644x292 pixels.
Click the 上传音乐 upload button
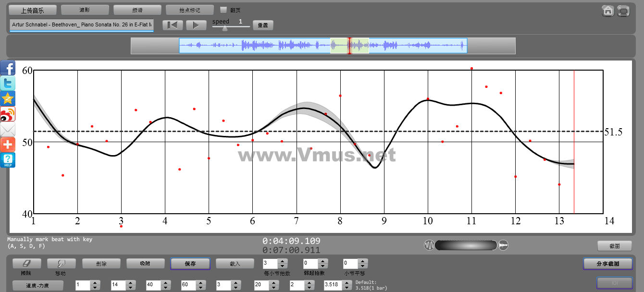point(33,10)
